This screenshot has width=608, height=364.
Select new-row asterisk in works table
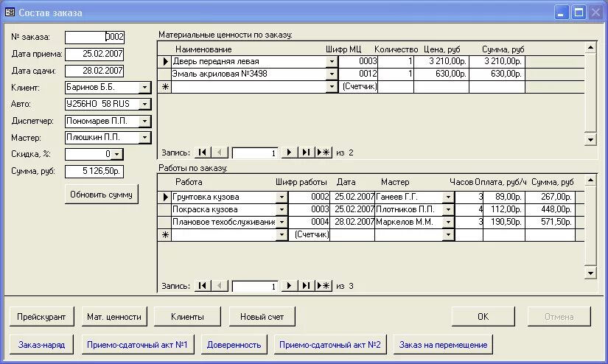(165, 234)
